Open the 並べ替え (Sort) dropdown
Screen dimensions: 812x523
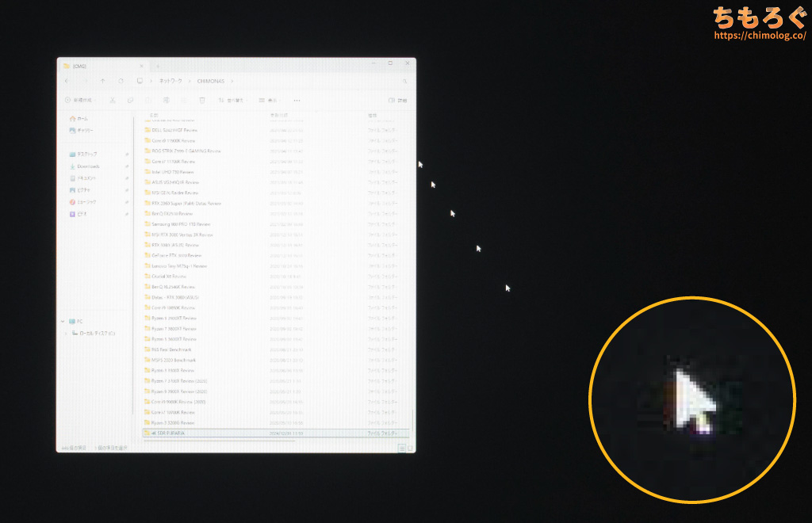point(231,101)
